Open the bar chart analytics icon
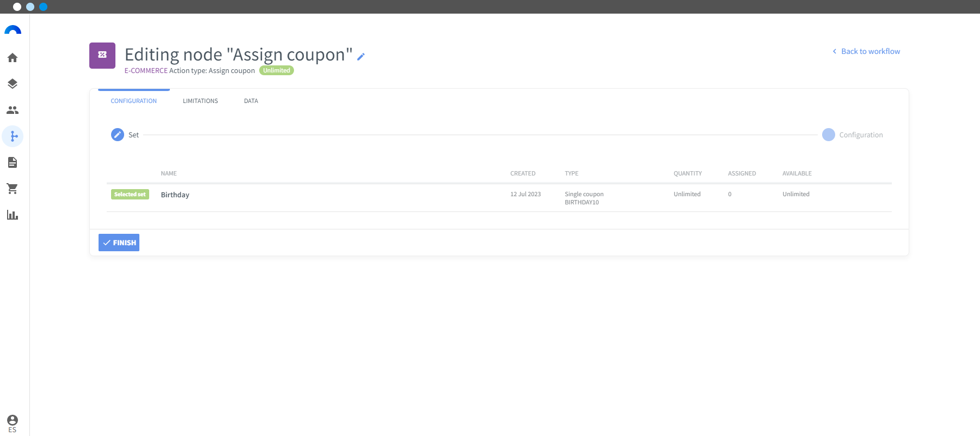Image resolution: width=980 pixels, height=436 pixels. click(13, 215)
